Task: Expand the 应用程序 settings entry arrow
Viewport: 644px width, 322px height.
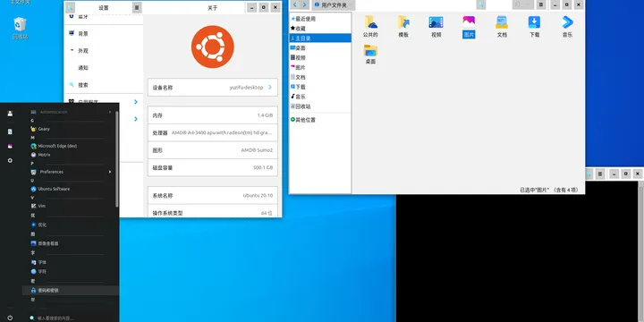Action: (136, 102)
